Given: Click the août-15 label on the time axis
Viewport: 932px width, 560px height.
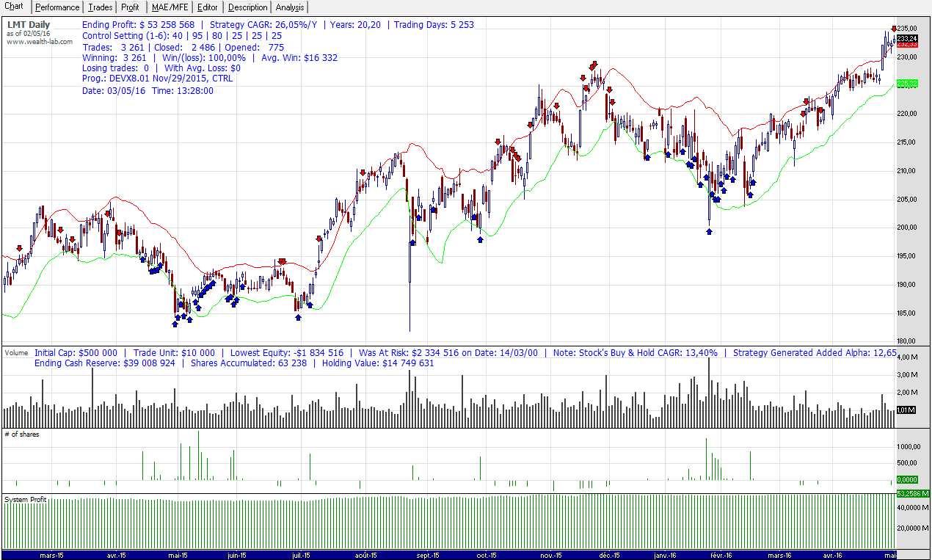Looking at the screenshot, I should pos(365,555).
